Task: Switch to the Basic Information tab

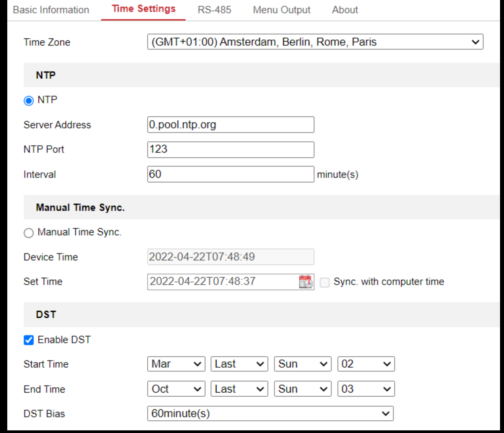Action: point(51,10)
